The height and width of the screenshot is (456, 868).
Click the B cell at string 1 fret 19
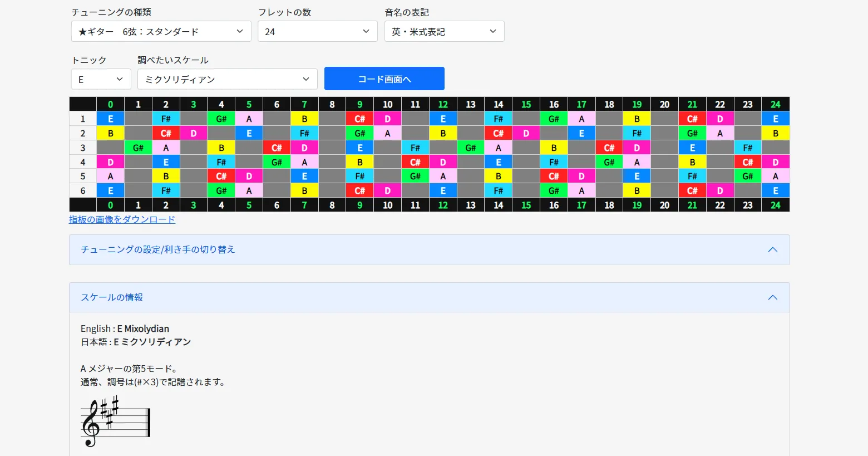pyautogui.click(x=637, y=119)
